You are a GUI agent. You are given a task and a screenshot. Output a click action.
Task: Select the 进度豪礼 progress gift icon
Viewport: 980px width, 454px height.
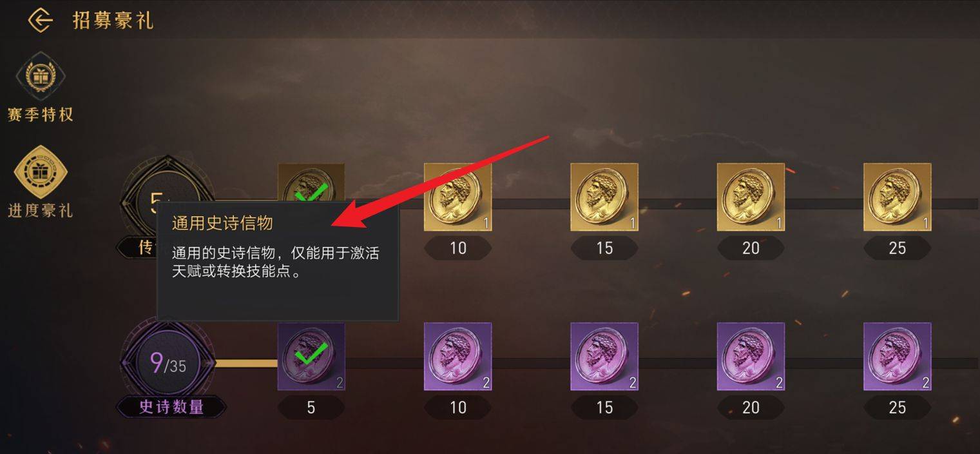coord(40,172)
